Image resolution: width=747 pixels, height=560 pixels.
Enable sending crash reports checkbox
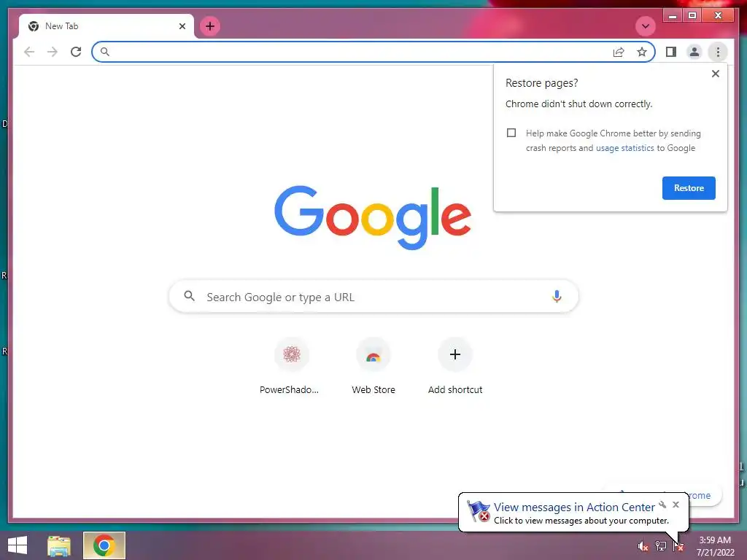(511, 133)
